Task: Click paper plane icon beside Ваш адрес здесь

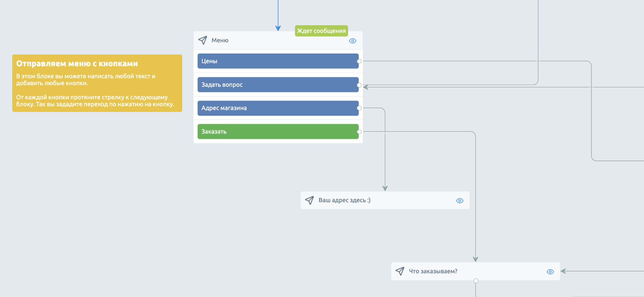Action: [x=309, y=200]
